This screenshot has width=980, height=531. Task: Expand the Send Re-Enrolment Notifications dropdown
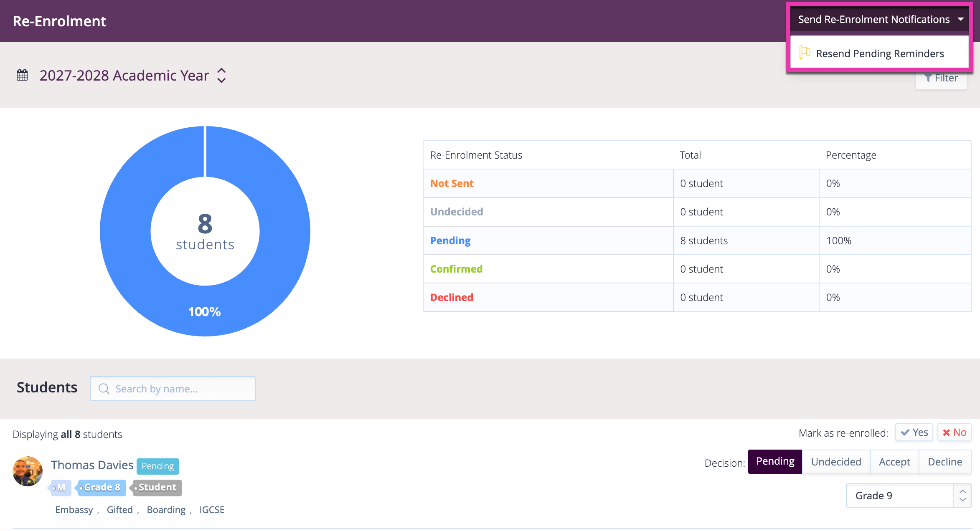point(880,19)
